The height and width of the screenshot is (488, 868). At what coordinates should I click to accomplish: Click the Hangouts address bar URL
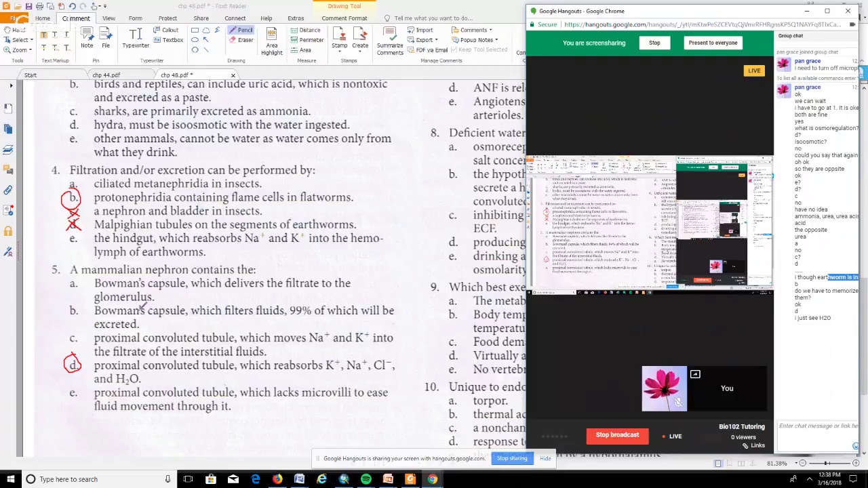702,24
